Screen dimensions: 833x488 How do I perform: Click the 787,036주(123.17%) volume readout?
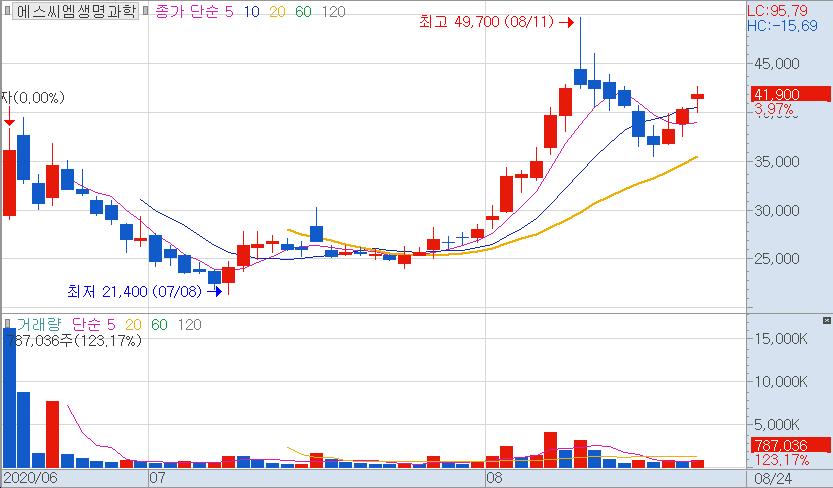coord(73,340)
